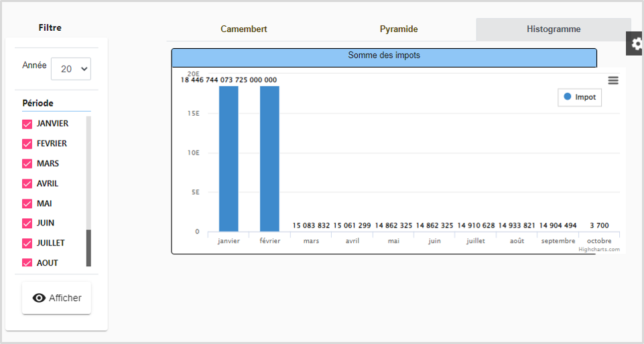Click the Période heading
Viewport: 644px width, 344px height.
click(38, 103)
